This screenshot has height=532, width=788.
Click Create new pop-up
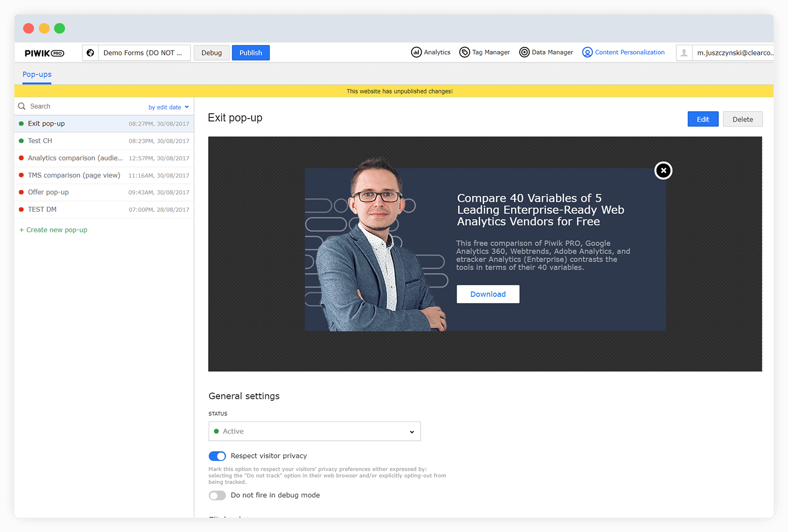point(53,230)
